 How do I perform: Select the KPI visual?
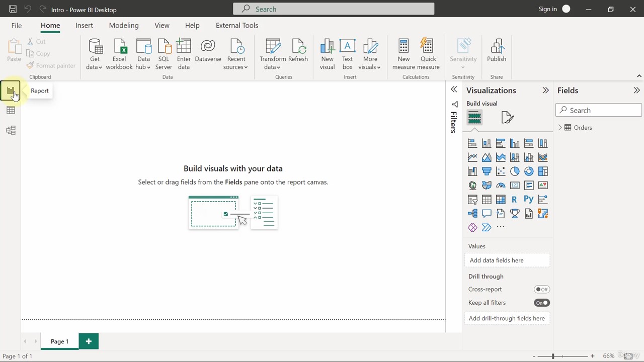pos(543,186)
